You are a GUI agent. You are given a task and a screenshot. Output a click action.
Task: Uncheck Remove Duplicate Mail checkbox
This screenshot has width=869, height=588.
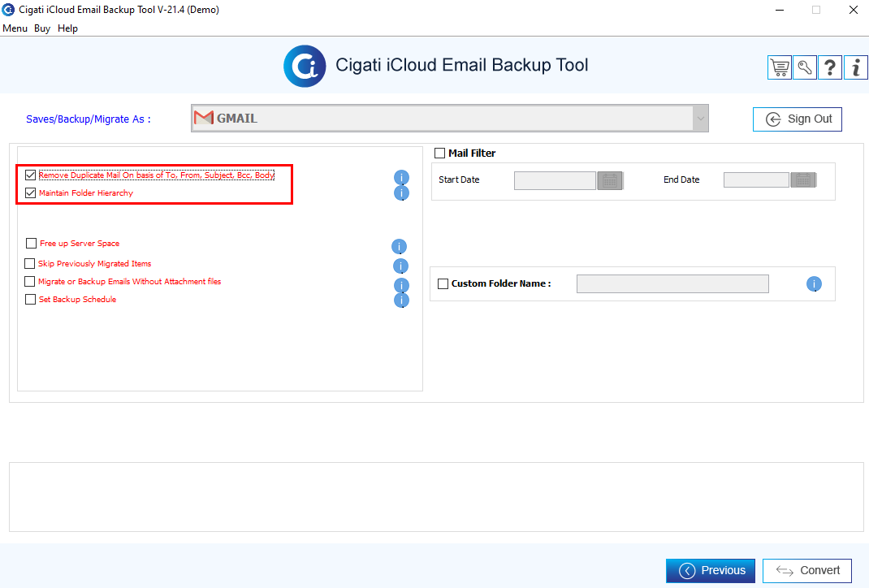(31, 175)
